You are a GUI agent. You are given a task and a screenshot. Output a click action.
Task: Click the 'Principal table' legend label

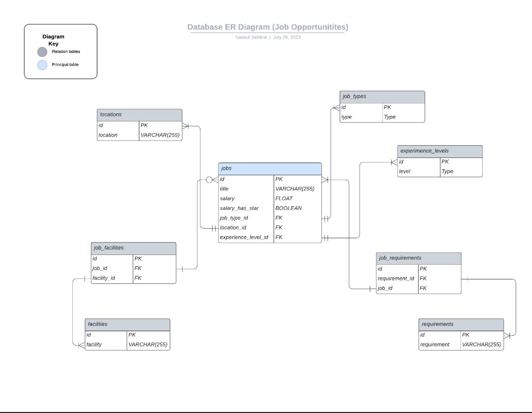pos(65,65)
